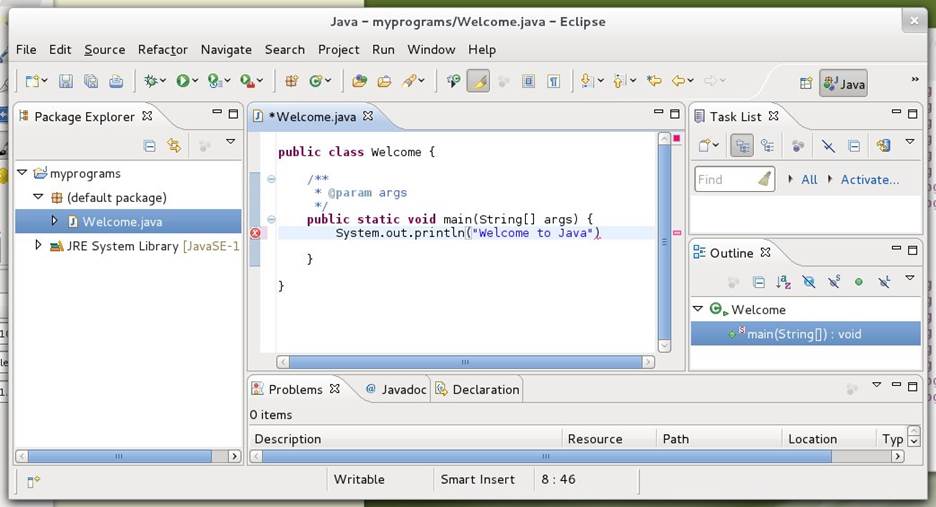Switch to the Declaration tab
Image resolution: width=936 pixels, height=507 pixels.
click(x=478, y=389)
